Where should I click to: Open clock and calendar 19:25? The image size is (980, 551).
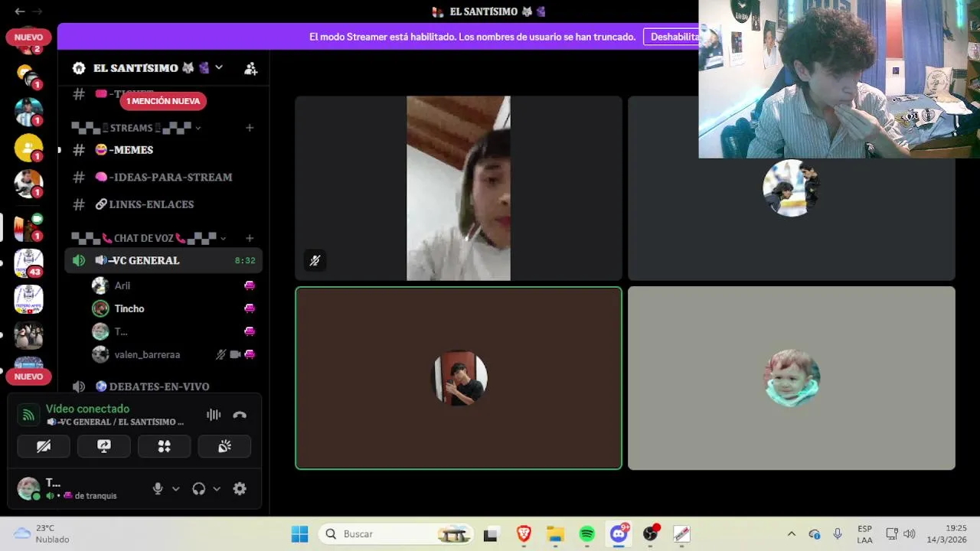coord(947,534)
